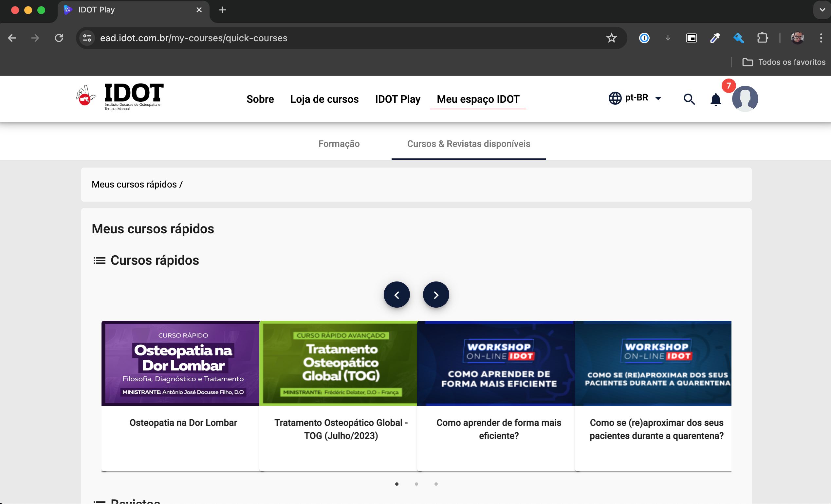Close the IDOT Play tab

(x=199, y=10)
